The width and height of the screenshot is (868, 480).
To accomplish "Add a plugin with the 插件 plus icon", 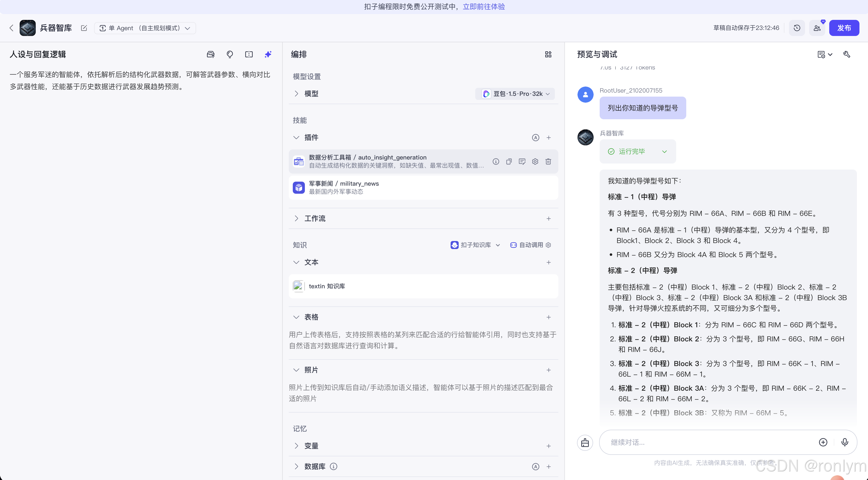I will tap(549, 137).
